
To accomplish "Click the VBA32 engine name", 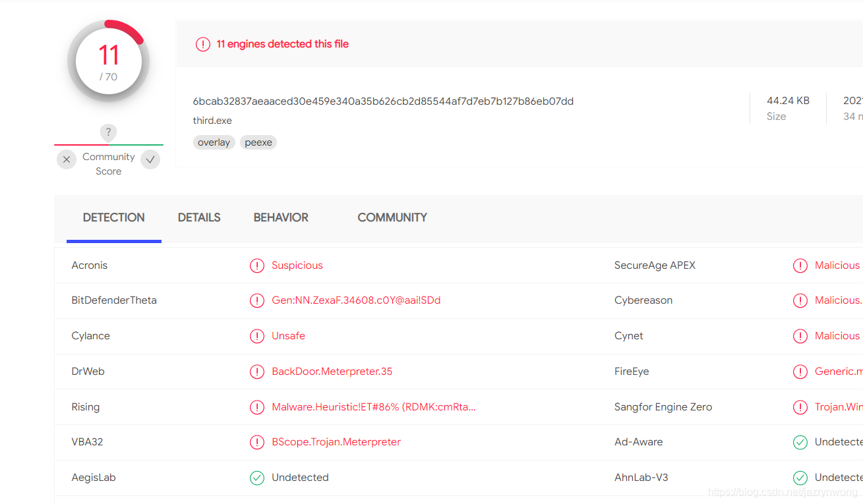I will pyautogui.click(x=88, y=442).
